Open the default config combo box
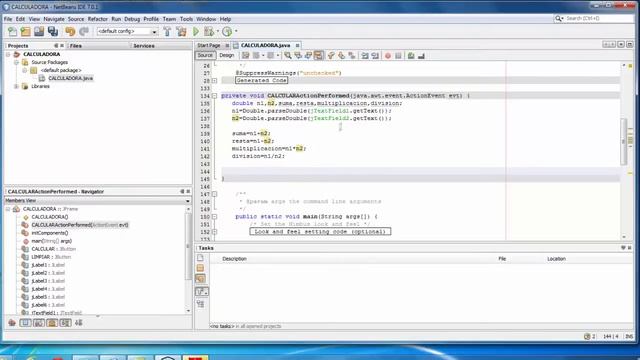This screenshot has height=360, width=640. pos(127,31)
